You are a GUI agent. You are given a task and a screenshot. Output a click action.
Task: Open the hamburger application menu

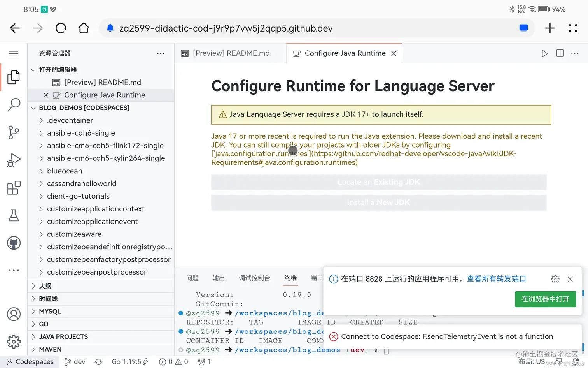point(14,53)
